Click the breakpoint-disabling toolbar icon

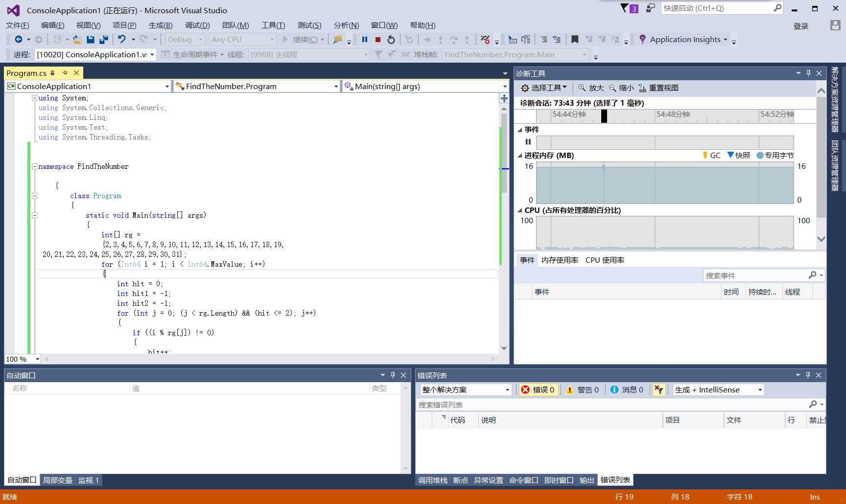coord(485,40)
